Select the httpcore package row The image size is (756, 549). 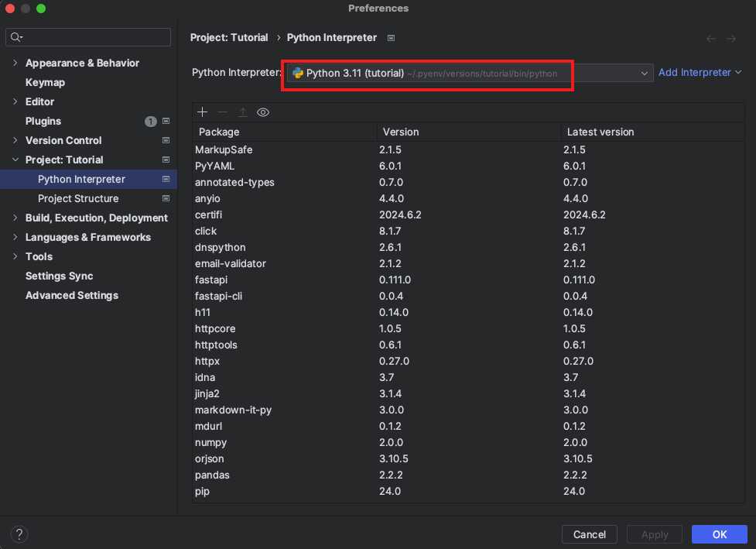coord(469,328)
